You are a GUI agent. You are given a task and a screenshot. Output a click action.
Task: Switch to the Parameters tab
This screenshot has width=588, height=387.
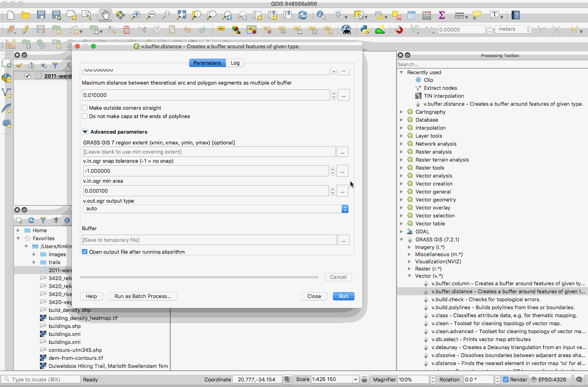click(207, 63)
